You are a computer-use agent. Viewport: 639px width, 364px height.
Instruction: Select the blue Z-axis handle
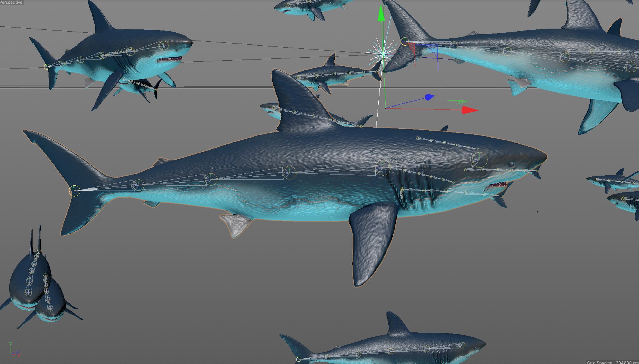tap(429, 97)
